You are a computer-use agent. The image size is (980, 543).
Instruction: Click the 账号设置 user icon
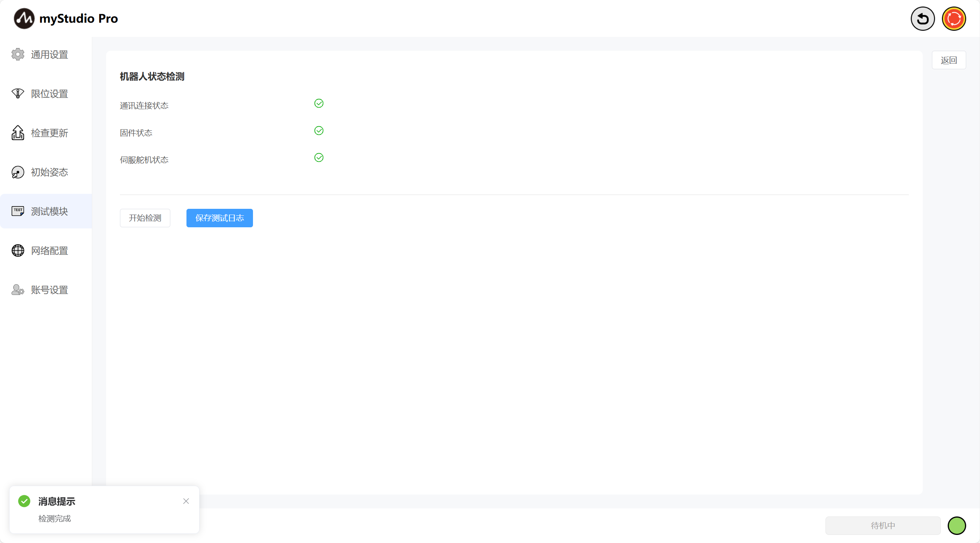(x=18, y=290)
